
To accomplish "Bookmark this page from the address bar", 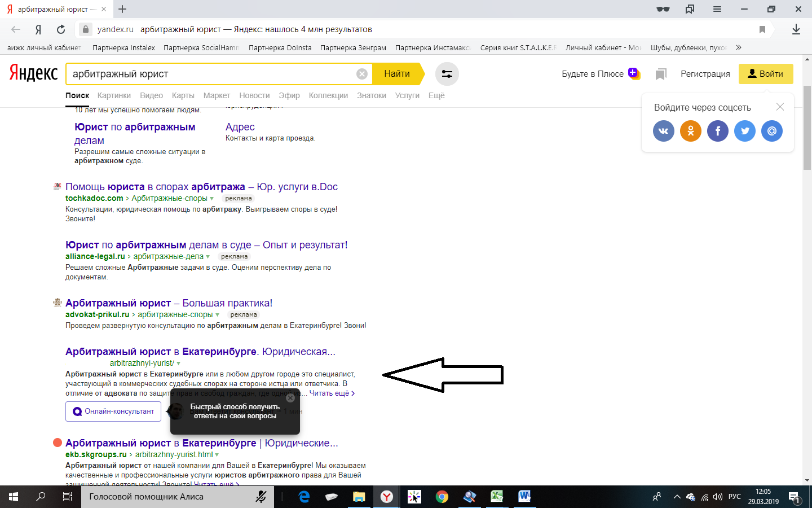I will click(x=762, y=29).
